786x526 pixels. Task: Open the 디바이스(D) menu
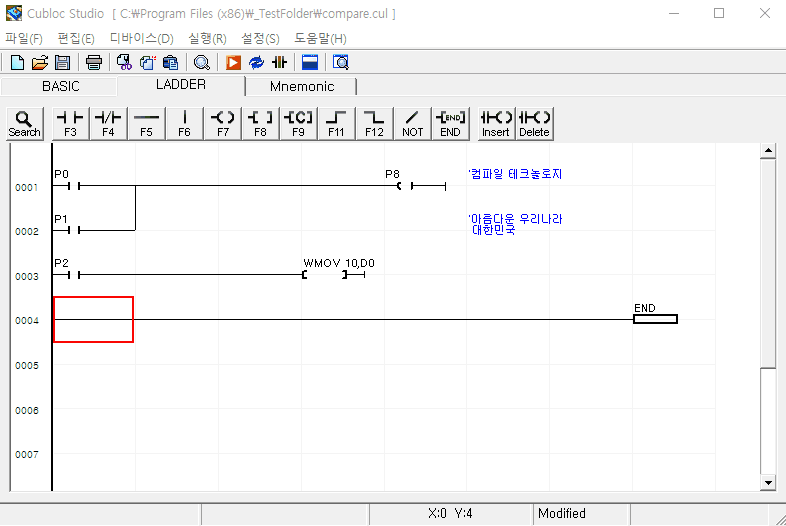tap(141, 38)
